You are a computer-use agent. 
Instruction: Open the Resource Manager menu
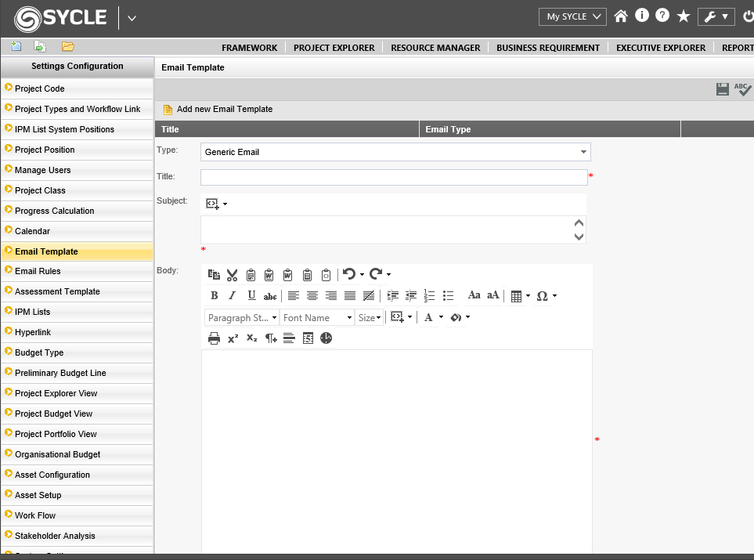[435, 48]
